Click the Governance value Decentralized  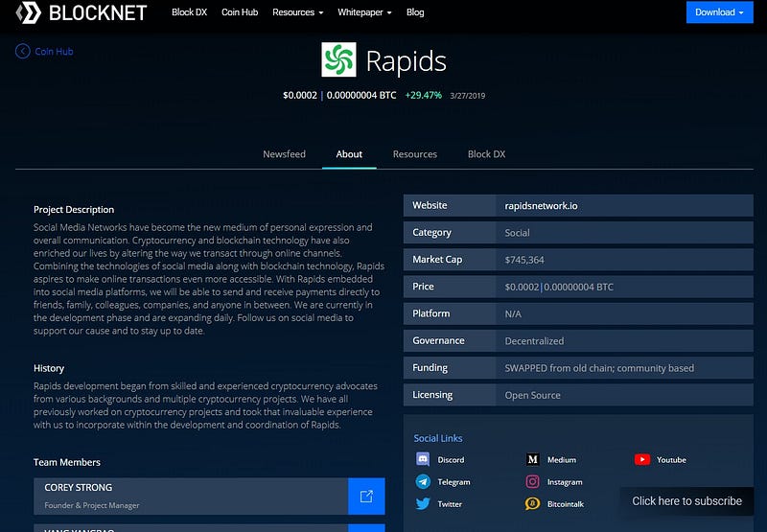534,341
